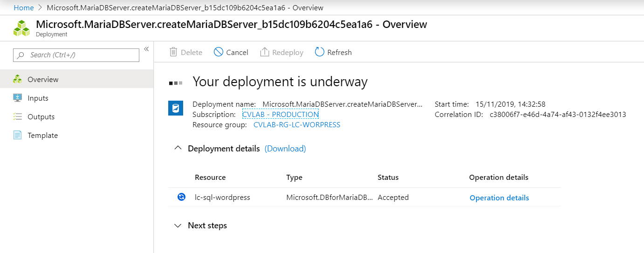This screenshot has width=644, height=253.
Task: Click the Overview cubes icon in the sidebar
Action: tap(18, 79)
